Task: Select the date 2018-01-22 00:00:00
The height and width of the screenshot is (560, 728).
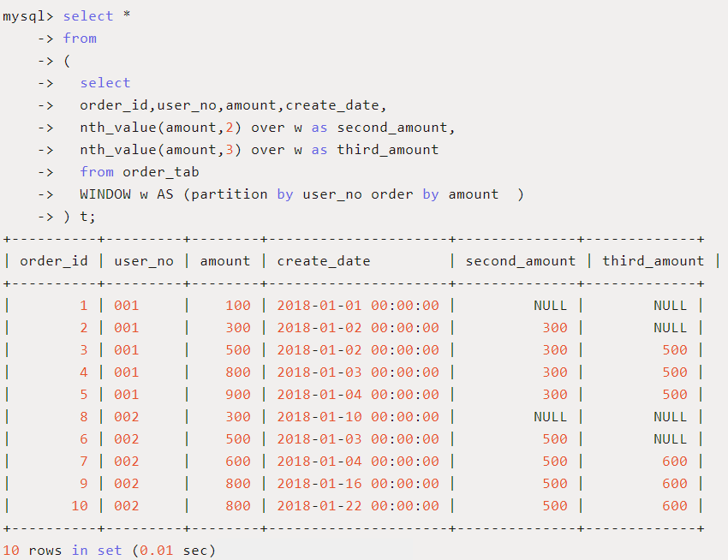Action: [x=358, y=505]
